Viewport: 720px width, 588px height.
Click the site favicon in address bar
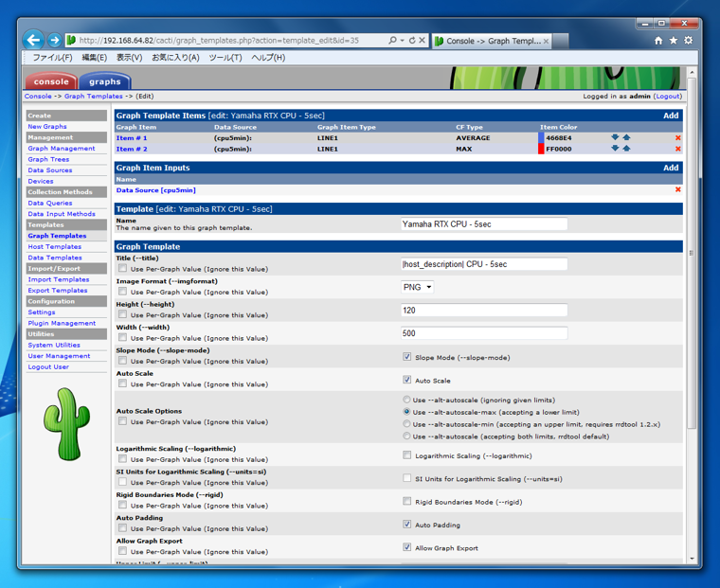(71, 41)
